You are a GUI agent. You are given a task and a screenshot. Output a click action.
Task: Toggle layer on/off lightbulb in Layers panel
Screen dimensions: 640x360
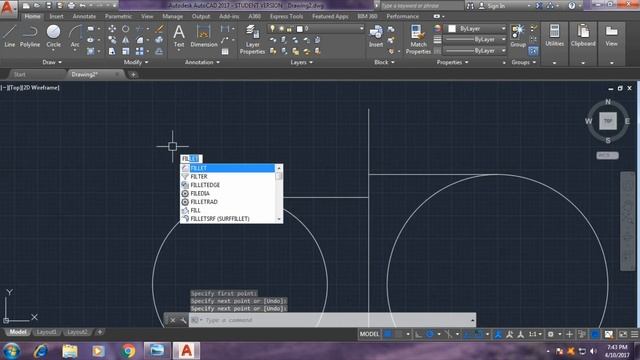coord(273,29)
